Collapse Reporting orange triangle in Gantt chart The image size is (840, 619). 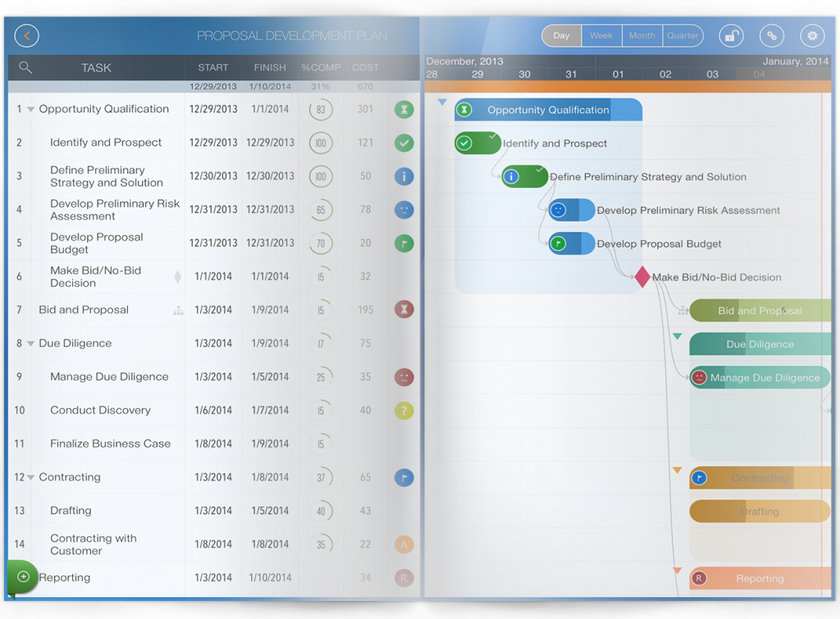[677, 571]
